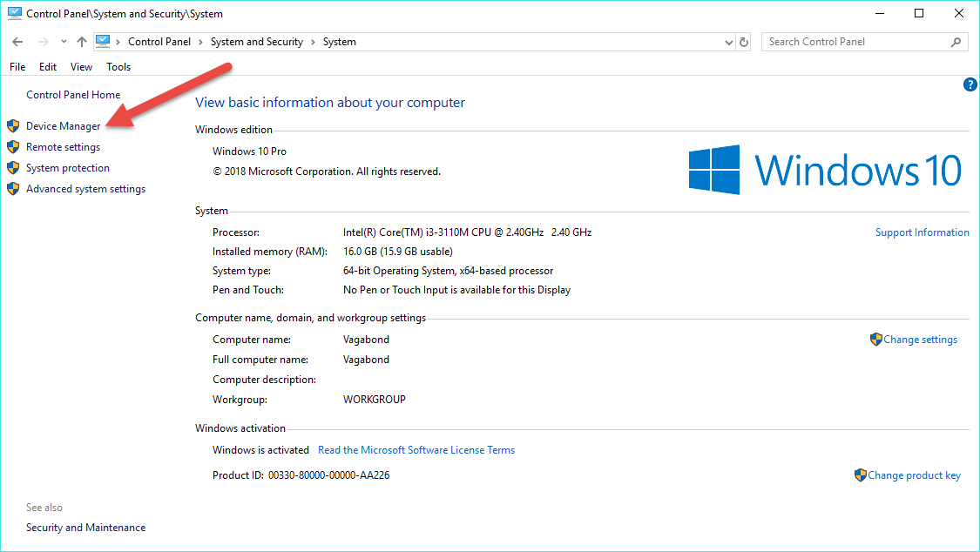Open the recent locations dropdown arrow
Image resolution: width=980 pixels, height=552 pixels.
64,42
